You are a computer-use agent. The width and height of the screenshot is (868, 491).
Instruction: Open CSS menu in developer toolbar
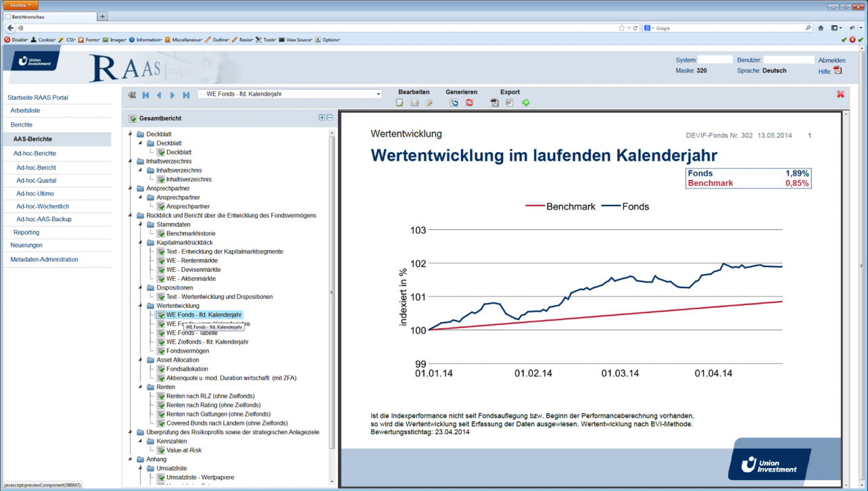[67, 40]
